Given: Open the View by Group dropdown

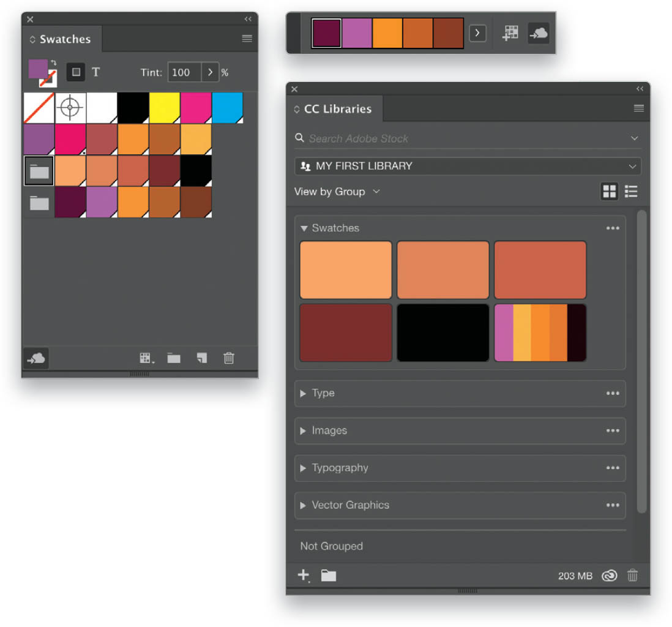Looking at the screenshot, I should point(337,192).
